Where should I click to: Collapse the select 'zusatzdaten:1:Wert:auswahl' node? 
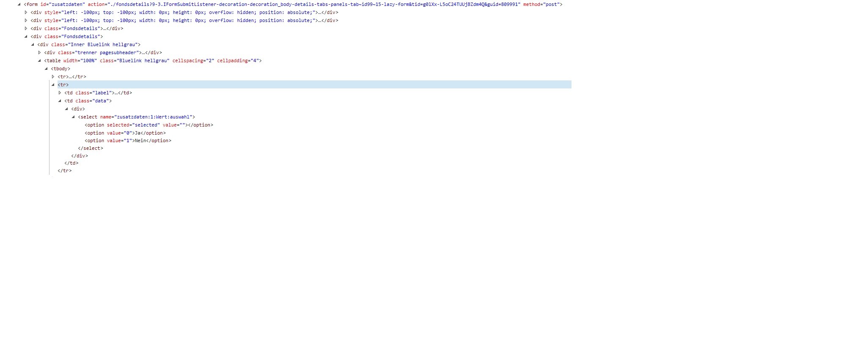[73, 117]
